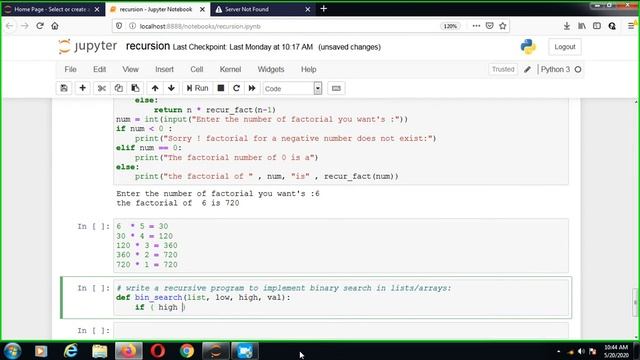This screenshot has width=640, height=360.
Task: Run the current cell
Action: [198, 88]
